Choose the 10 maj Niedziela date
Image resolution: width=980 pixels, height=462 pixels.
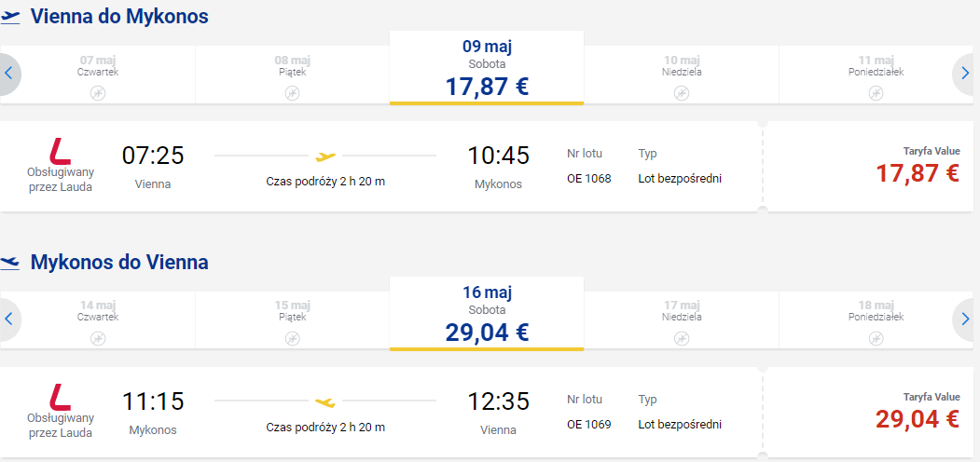pos(682,75)
